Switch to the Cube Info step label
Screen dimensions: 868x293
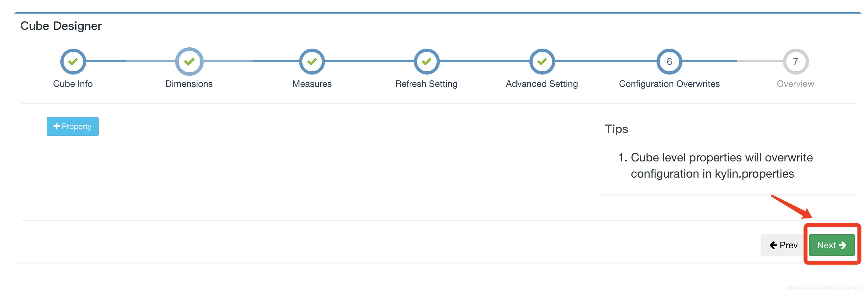point(73,84)
